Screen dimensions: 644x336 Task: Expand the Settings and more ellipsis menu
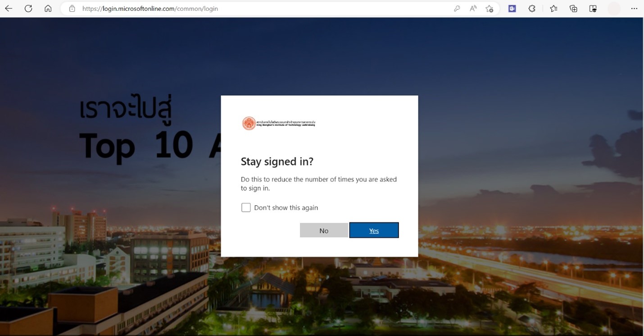click(634, 9)
